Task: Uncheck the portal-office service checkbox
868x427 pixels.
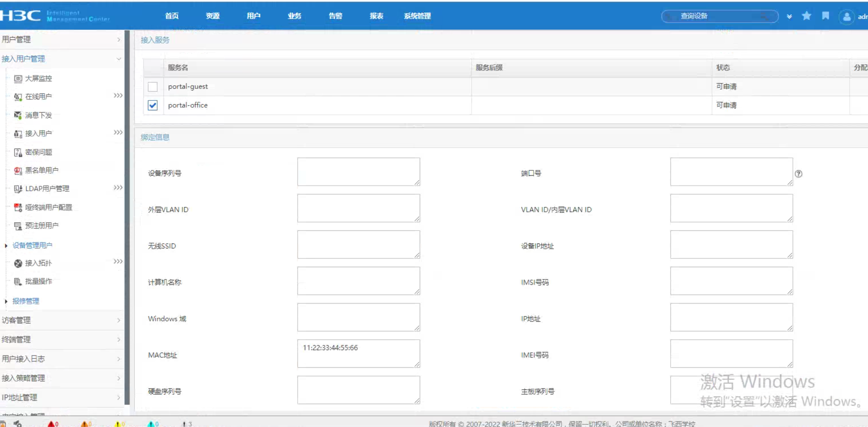Action: (x=152, y=105)
